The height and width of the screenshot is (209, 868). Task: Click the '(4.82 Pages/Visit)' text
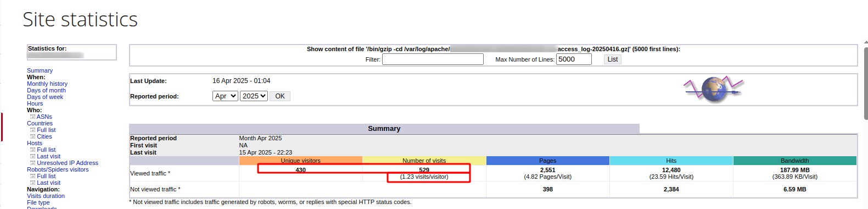(548, 177)
